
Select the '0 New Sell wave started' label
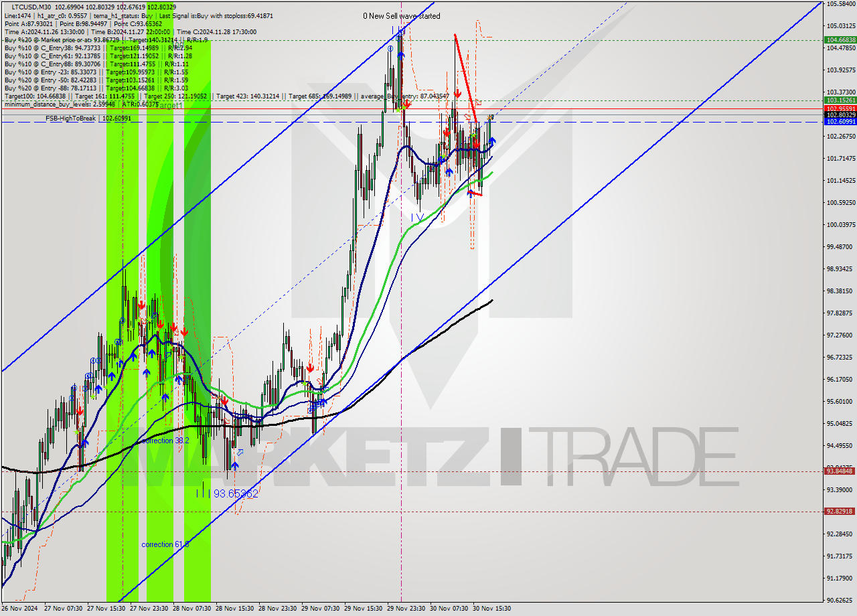(x=402, y=16)
